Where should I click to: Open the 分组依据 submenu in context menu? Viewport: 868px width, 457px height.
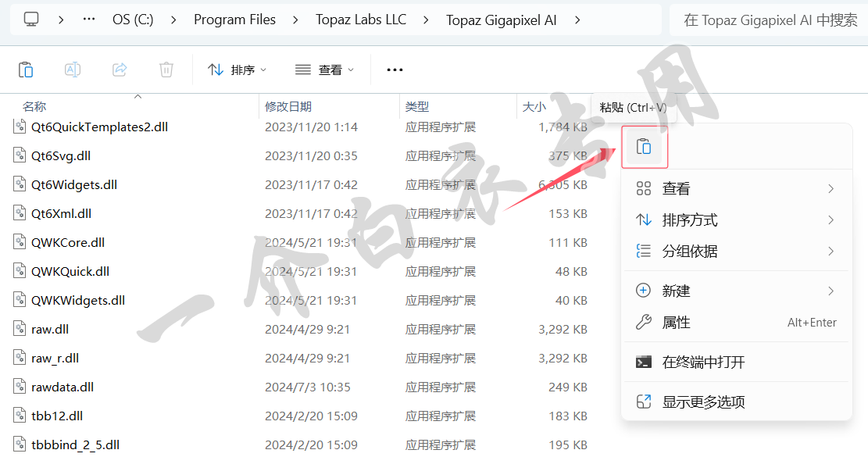(736, 252)
